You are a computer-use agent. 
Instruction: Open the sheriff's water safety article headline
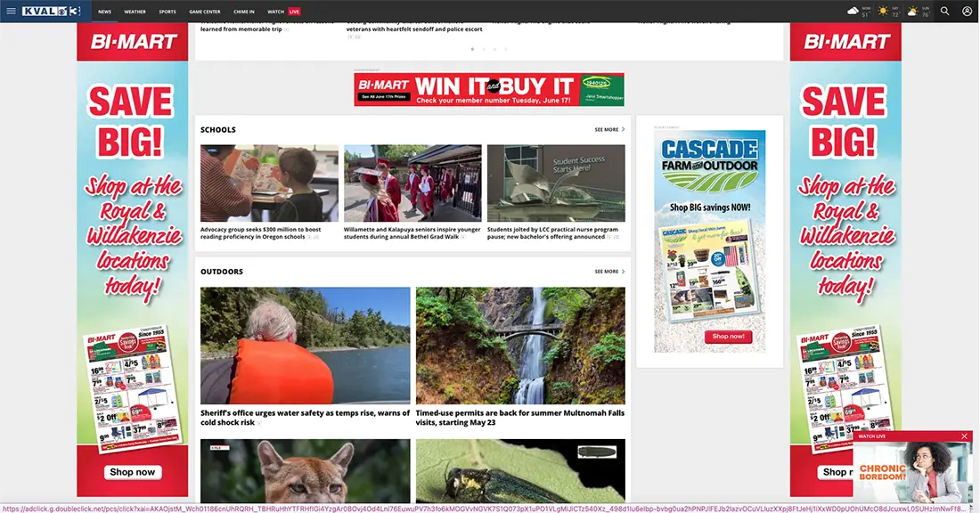point(305,418)
